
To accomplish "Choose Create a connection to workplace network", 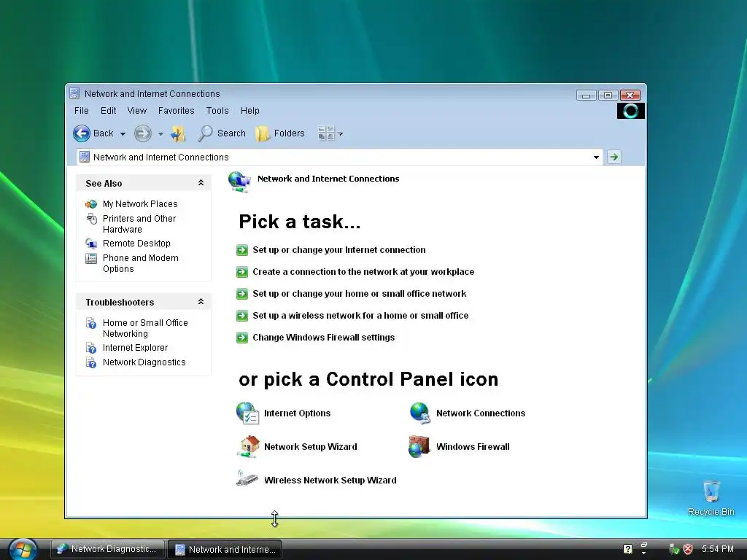I will click(363, 272).
